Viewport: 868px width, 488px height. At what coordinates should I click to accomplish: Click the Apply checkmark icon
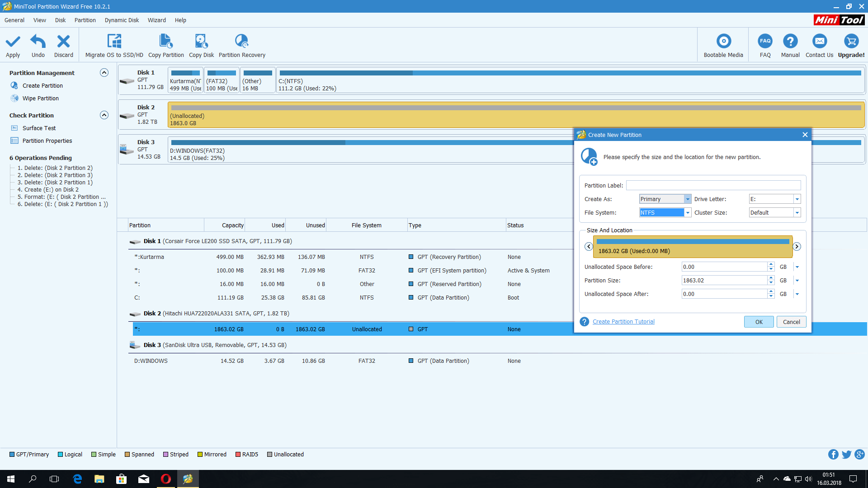[13, 42]
